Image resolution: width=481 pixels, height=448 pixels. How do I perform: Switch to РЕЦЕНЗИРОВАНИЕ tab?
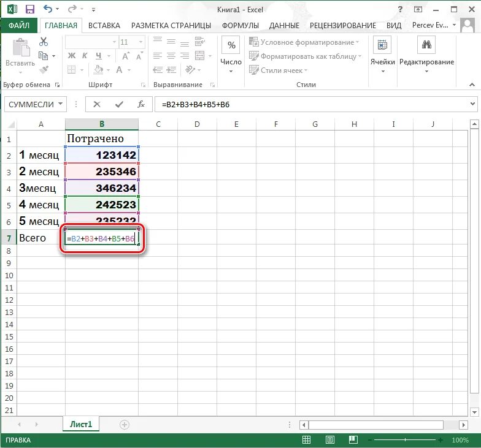point(342,26)
